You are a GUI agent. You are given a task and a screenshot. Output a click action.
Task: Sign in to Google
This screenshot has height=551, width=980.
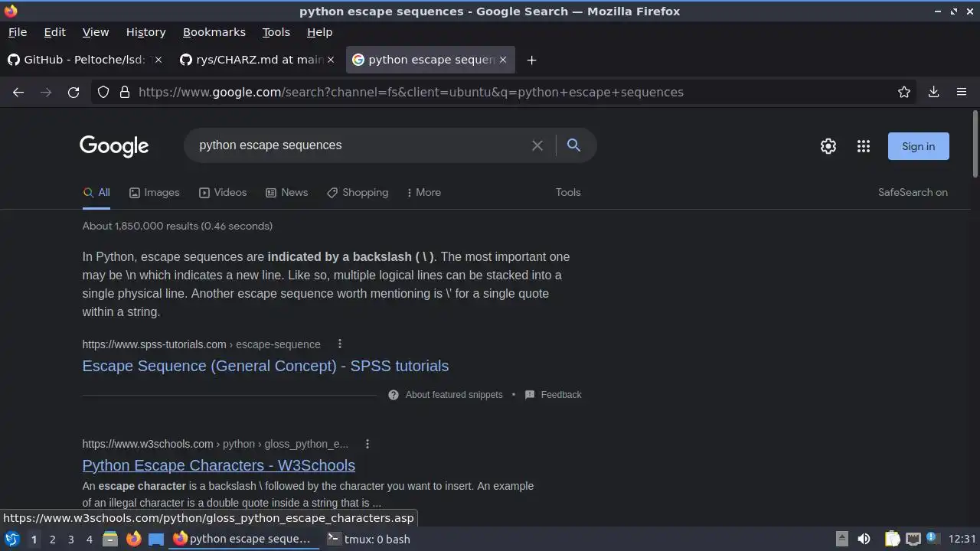pos(918,146)
